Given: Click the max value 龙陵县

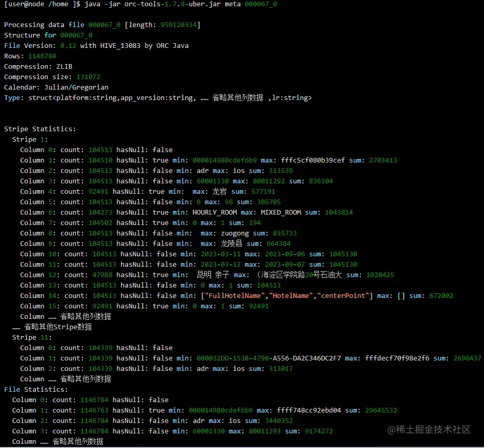Looking at the screenshot, I should [231, 244].
